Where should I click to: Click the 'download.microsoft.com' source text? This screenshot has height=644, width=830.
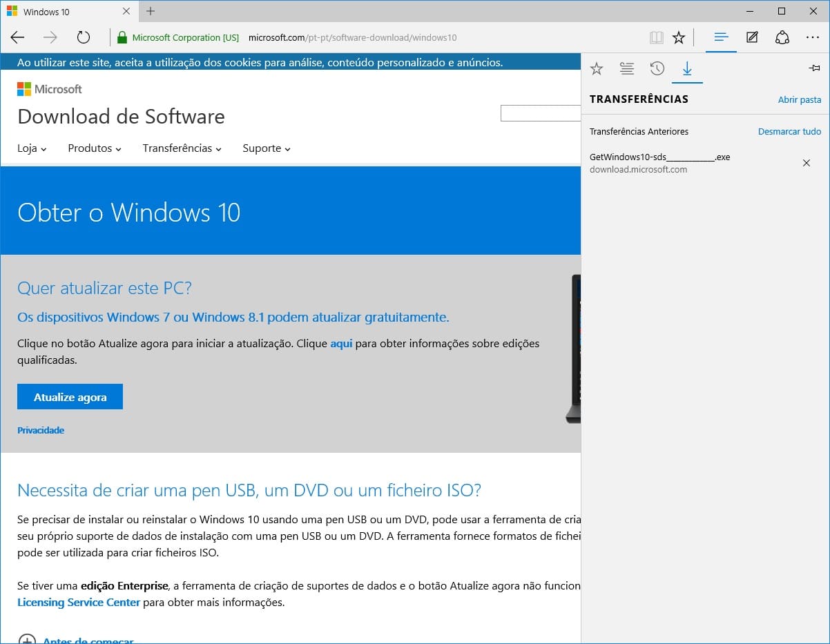(638, 169)
